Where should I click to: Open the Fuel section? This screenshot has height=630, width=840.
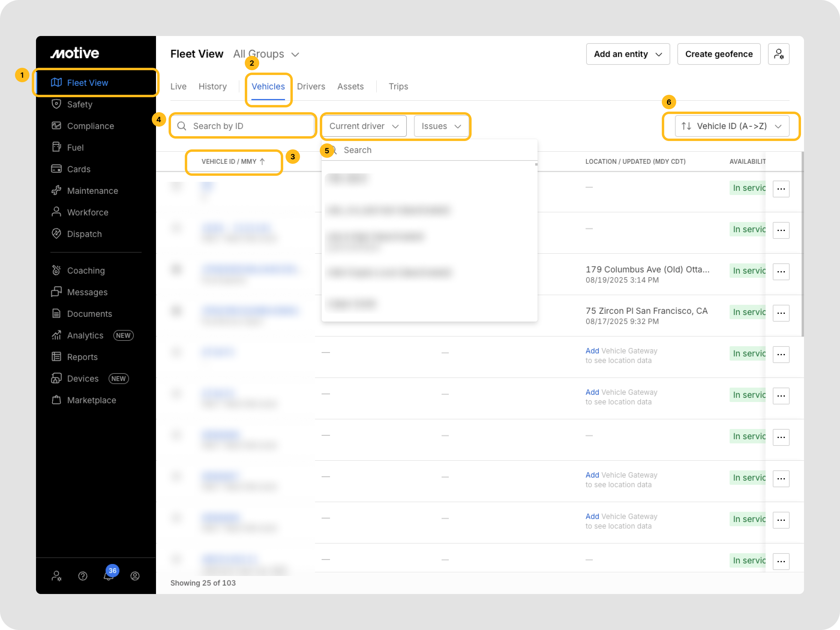click(75, 147)
